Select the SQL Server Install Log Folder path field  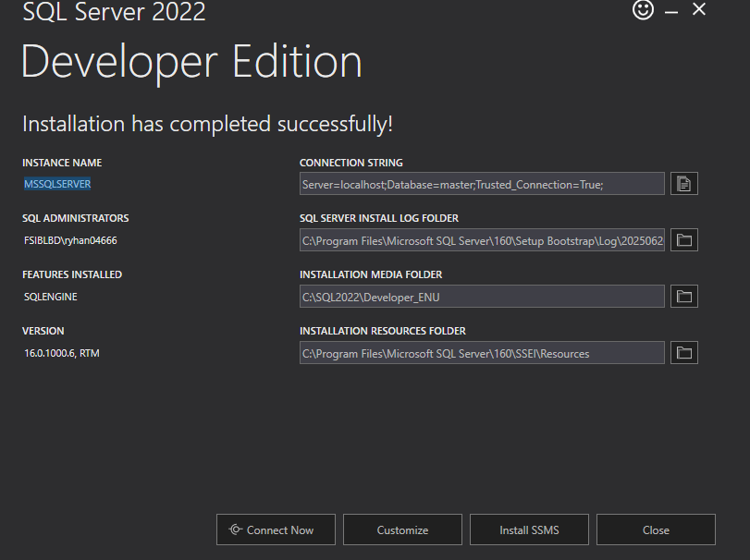pyautogui.click(x=482, y=240)
